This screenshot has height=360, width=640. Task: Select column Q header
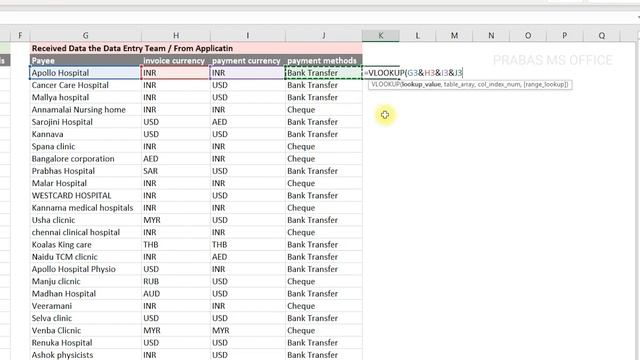coord(602,36)
